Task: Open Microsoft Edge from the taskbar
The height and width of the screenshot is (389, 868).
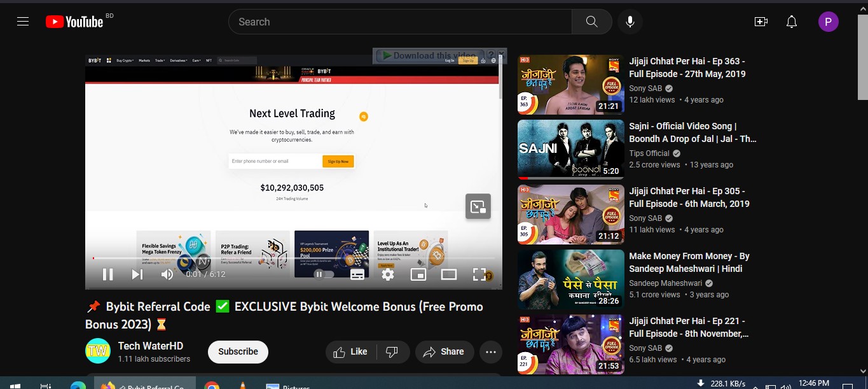Action: pos(78,386)
